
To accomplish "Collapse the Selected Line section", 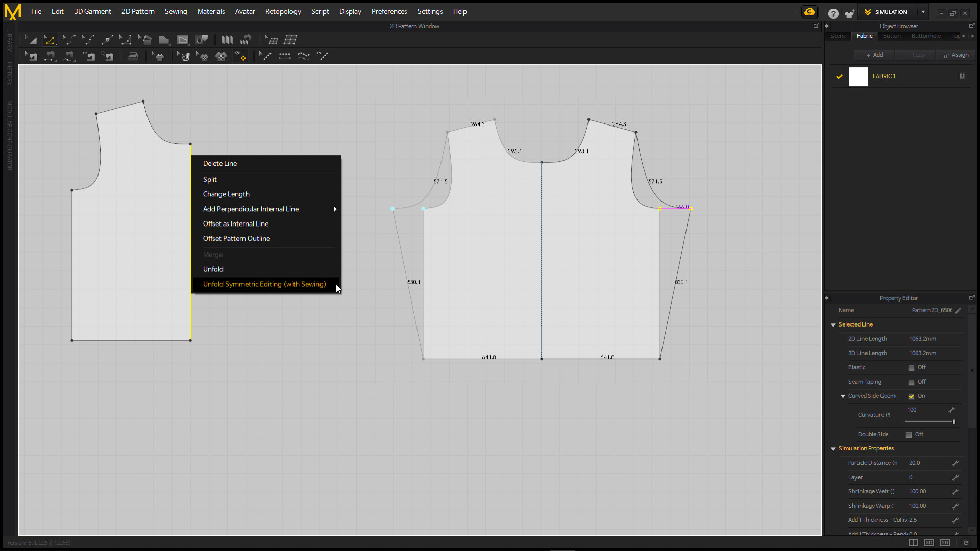I will 834,324.
